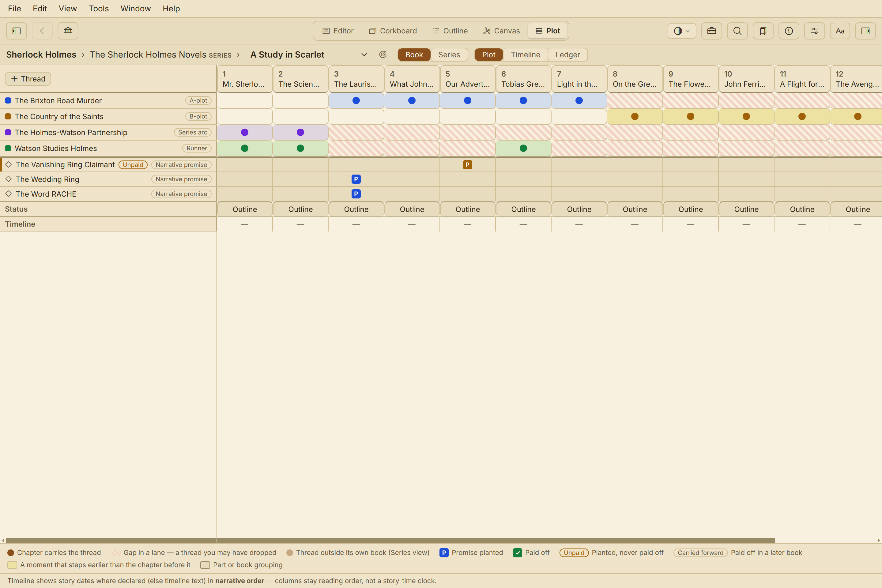The height and width of the screenshot is (588, 882).
Task: Select the Plot sub-view toggle
Action: (489, 55)
